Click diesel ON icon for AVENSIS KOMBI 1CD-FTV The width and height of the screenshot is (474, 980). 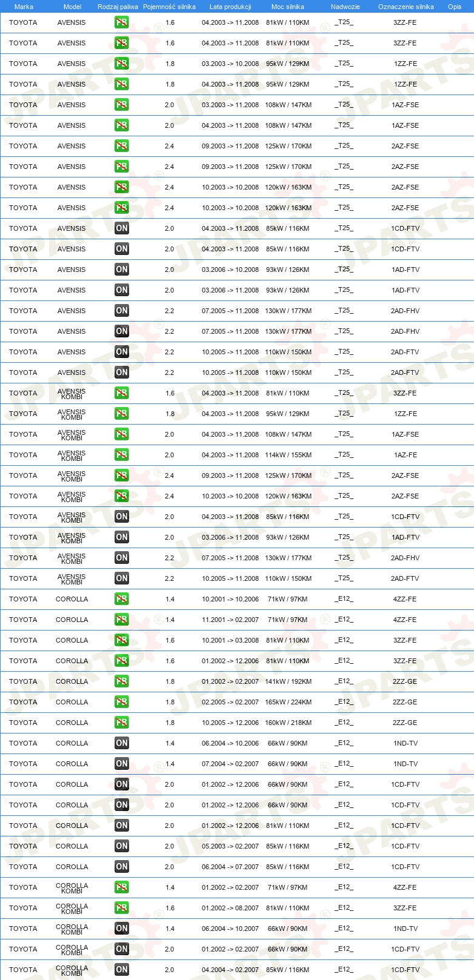(122, 517)
